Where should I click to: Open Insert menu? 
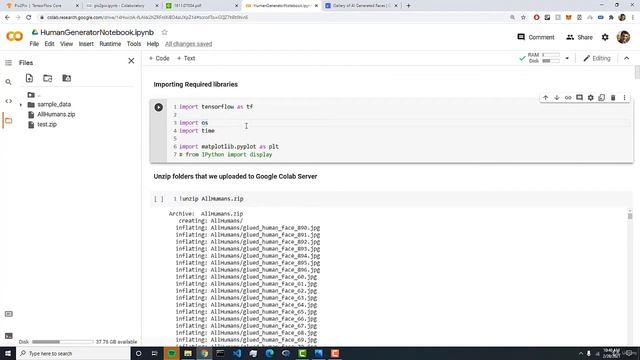tap(86, 44)
